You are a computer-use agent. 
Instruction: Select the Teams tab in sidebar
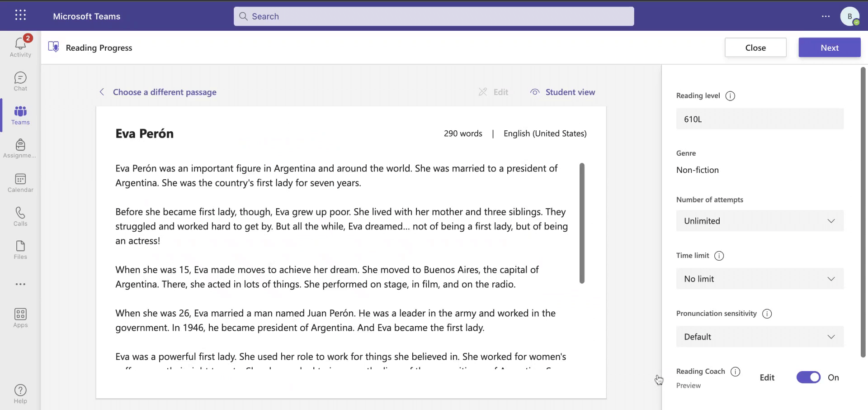[x=20, y=115]
